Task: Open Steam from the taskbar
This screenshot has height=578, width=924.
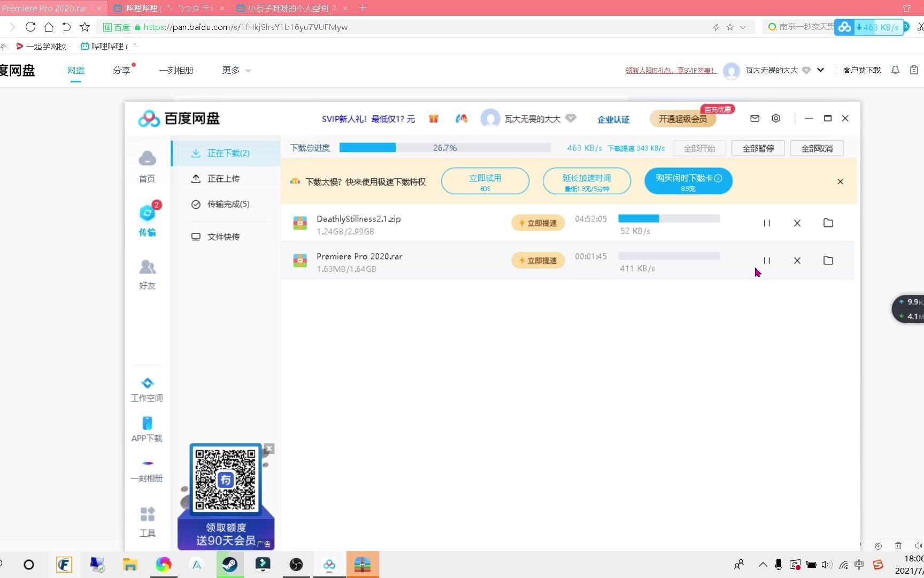Action: [230, 565]
